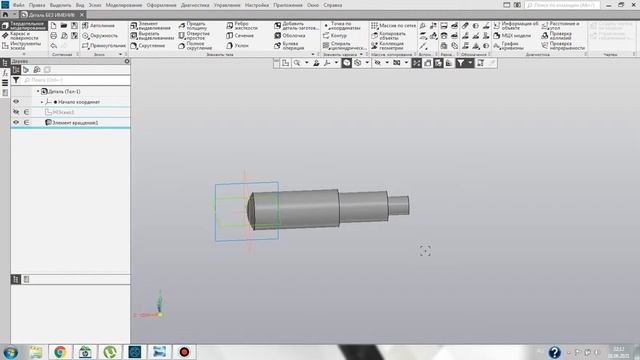Open Коллекция геометрии tool
Image resolution: width=640 pixels, height=360 pixels.
[388, 46]
